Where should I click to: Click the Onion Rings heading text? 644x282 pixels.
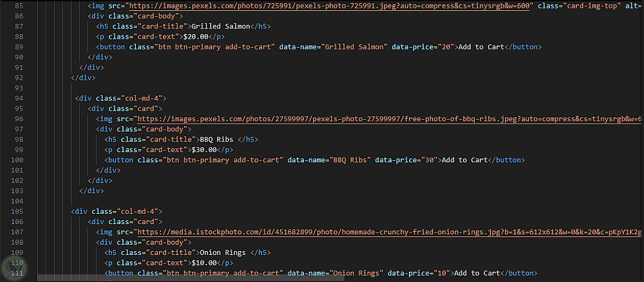click(x=223, y=252)
